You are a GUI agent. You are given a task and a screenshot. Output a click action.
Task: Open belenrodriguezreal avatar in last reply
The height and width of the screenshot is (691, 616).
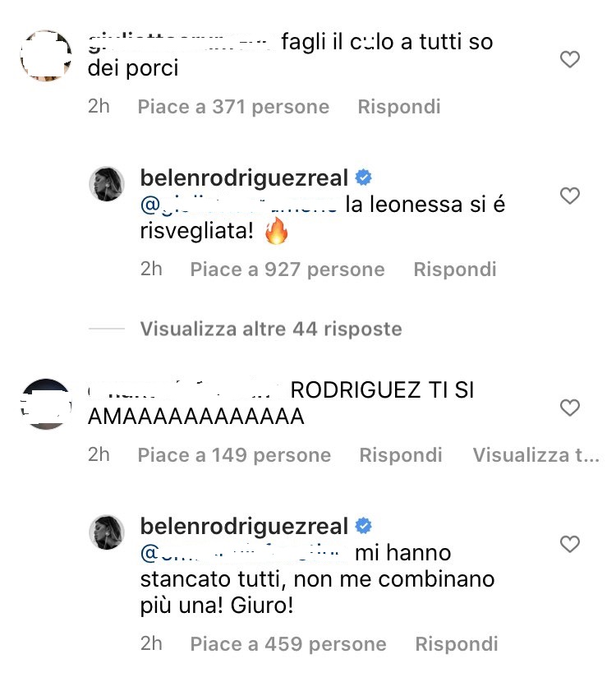107,532
